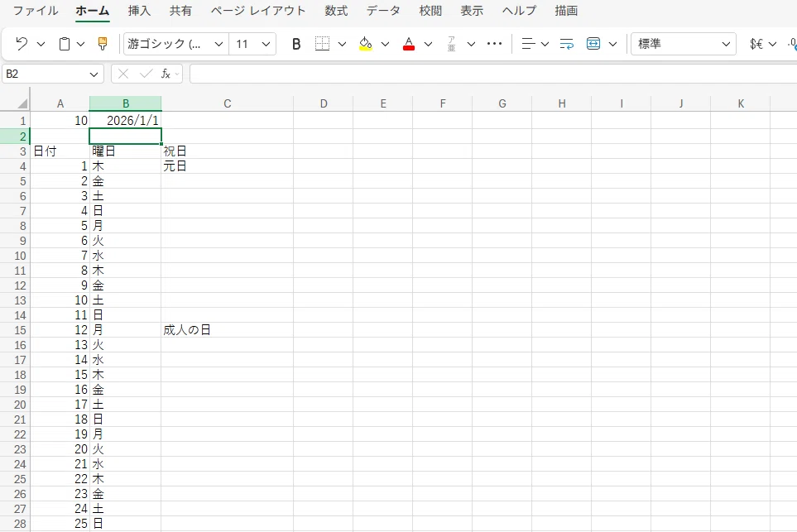
Task: Toggle Wrap Text
Action: tap(567, 44)
